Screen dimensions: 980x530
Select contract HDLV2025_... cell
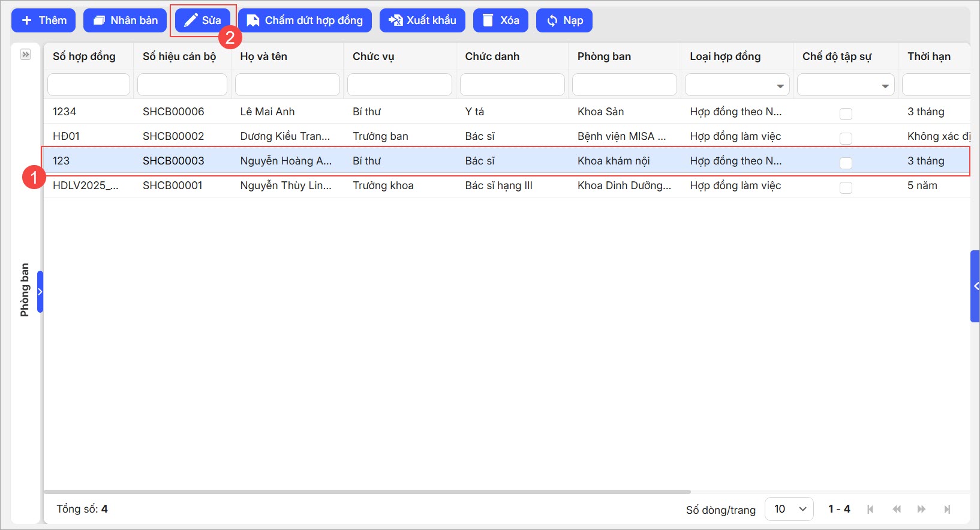pyautogui.click(x=86, y=185)
